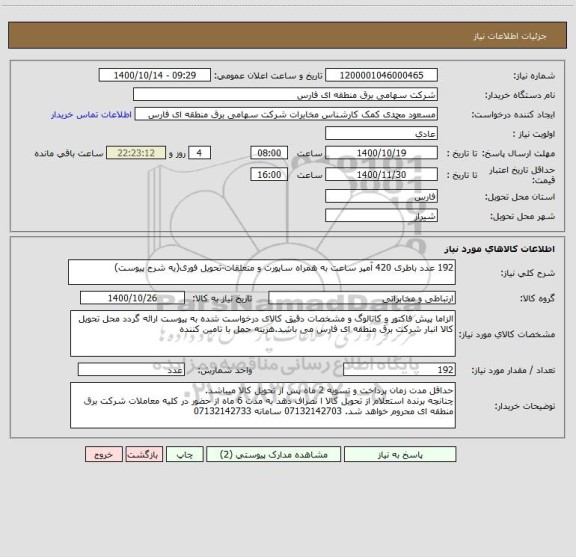Click the تعداد / مقدار مورد نیاز label
The image size is (576, 557).
pos(513,370)
